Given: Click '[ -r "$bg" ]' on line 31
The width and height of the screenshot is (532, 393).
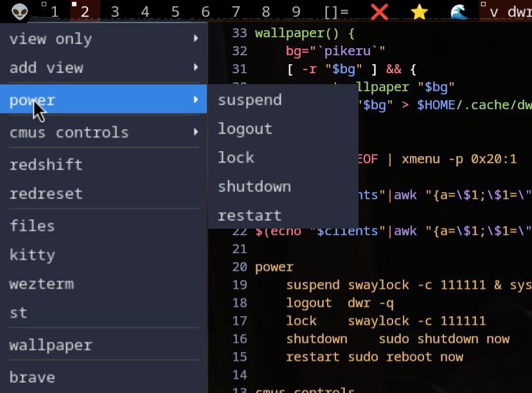Looking at the screenshot, I should 332,69.
